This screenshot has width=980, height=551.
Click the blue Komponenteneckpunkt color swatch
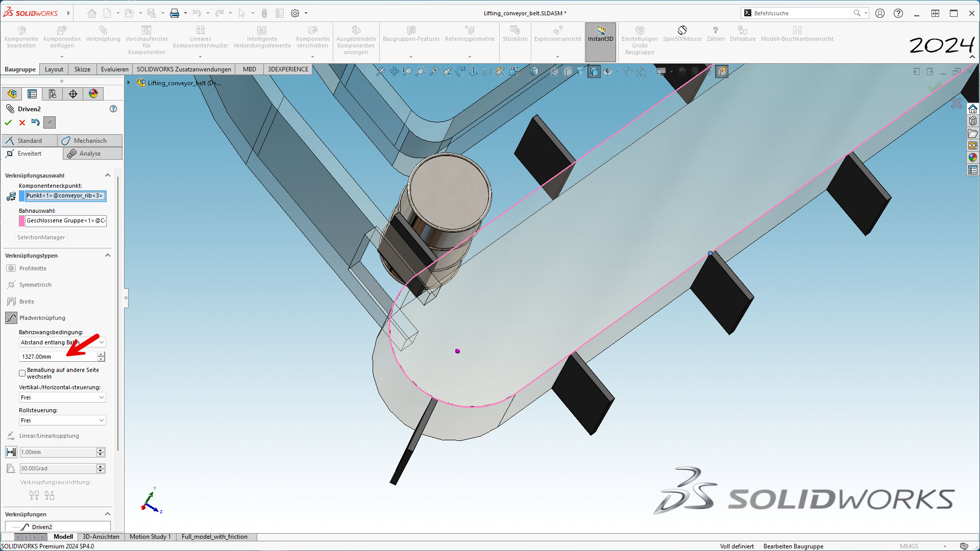point(22,196)
